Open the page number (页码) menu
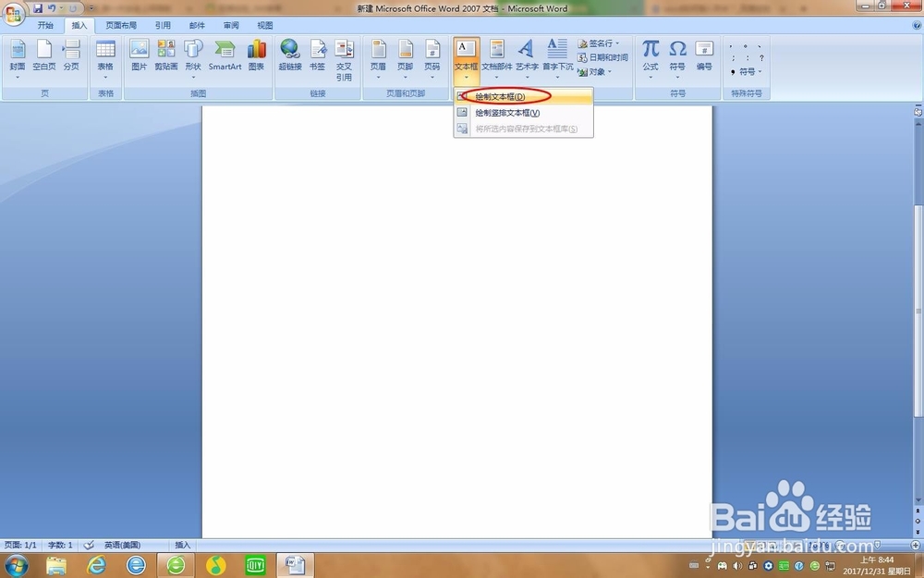Screen dimensions: 924x578 [x=432, y=59]
